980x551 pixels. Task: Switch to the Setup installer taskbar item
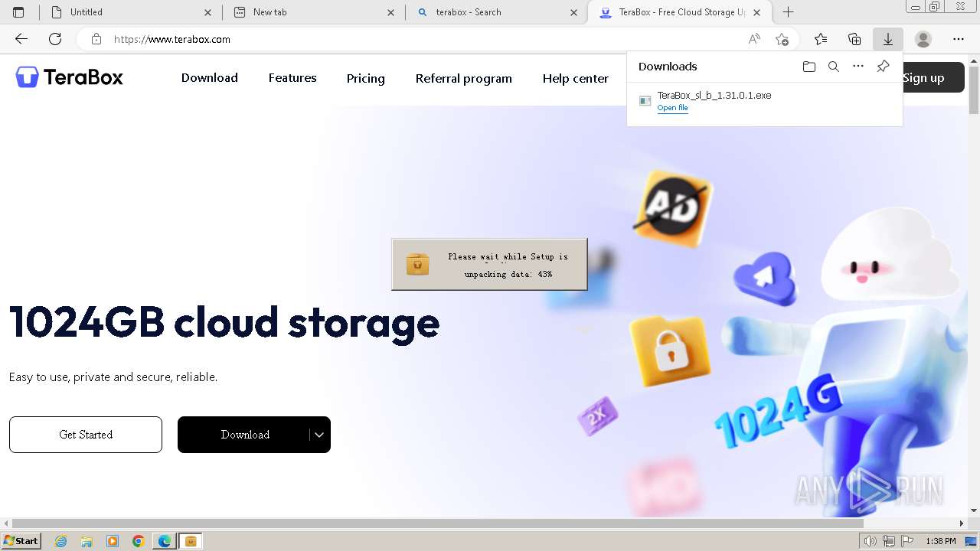pos(191,541)
